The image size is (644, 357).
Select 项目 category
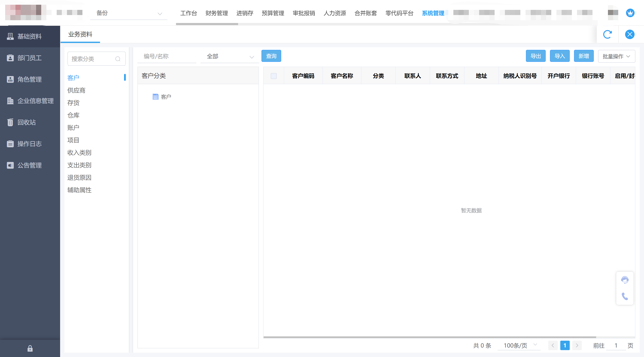73,140
